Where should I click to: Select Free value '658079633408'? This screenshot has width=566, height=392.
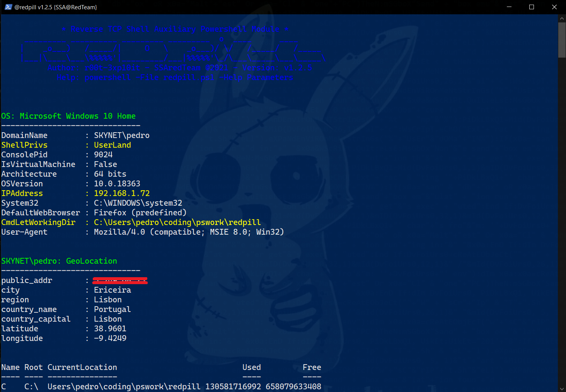(293, 387)
